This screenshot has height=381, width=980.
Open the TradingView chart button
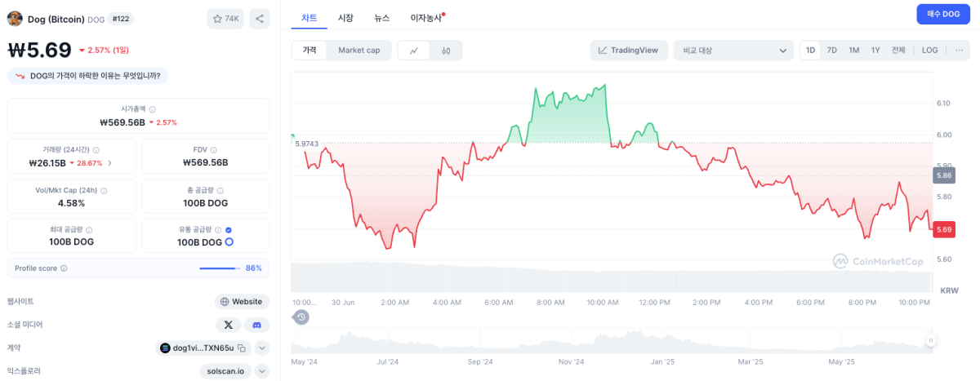(629, 51)
